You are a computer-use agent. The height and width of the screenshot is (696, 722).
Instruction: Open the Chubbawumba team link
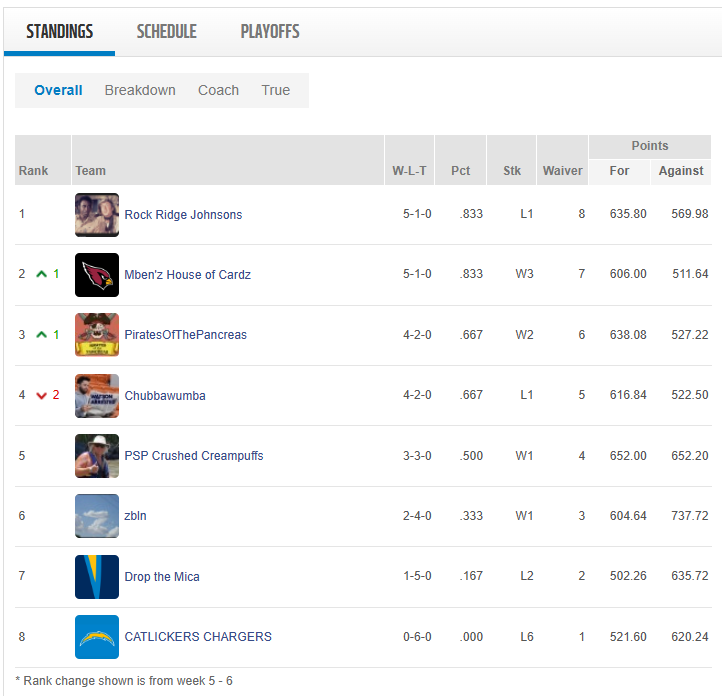[165, 396]
